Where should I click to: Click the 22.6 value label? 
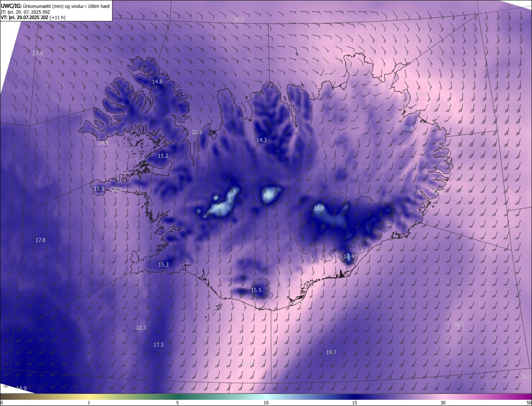click(x=197, y=132)
